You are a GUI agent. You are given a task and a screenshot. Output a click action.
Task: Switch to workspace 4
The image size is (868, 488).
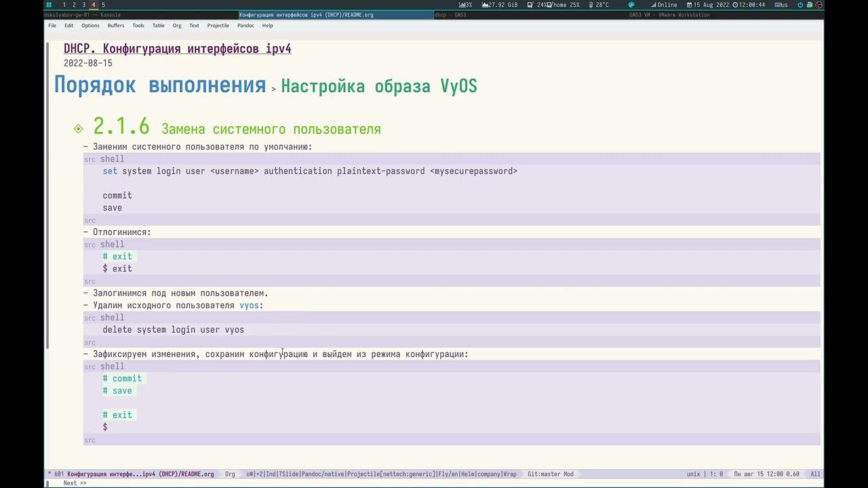coord(94,5)
